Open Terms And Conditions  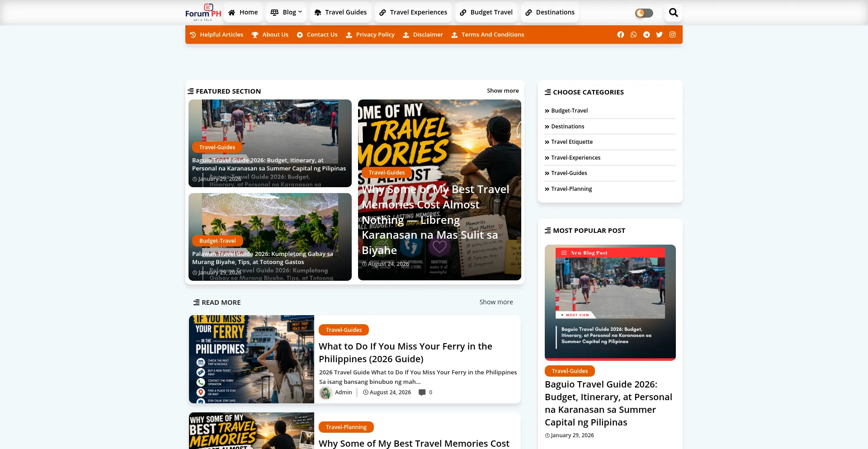(488, 35)
